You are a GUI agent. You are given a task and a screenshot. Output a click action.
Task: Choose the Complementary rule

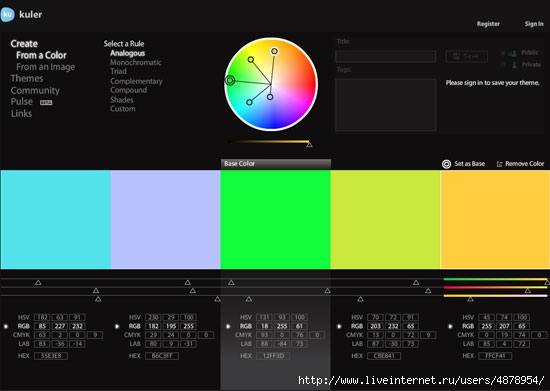pos(136,81)
